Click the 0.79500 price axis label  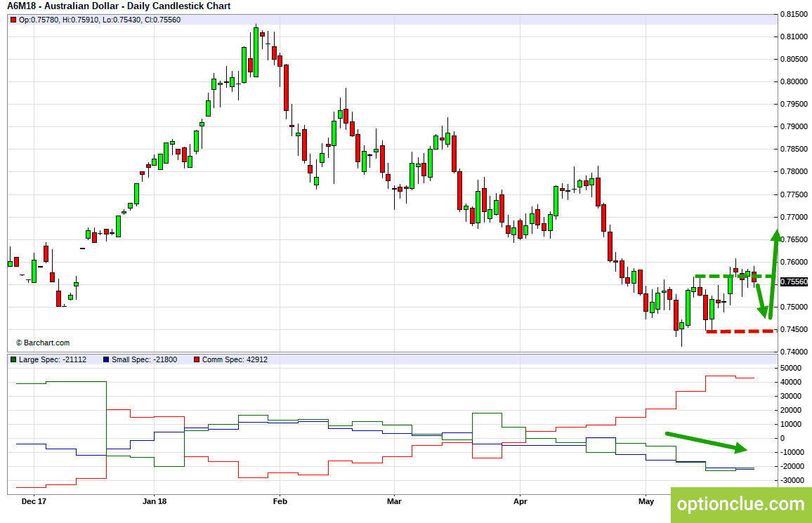point(794,104)
